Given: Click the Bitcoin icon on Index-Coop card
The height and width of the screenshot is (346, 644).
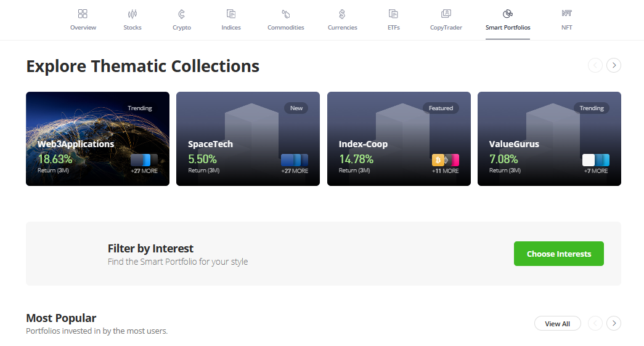Looking at the screenshot, I should (x=438, y=160).
